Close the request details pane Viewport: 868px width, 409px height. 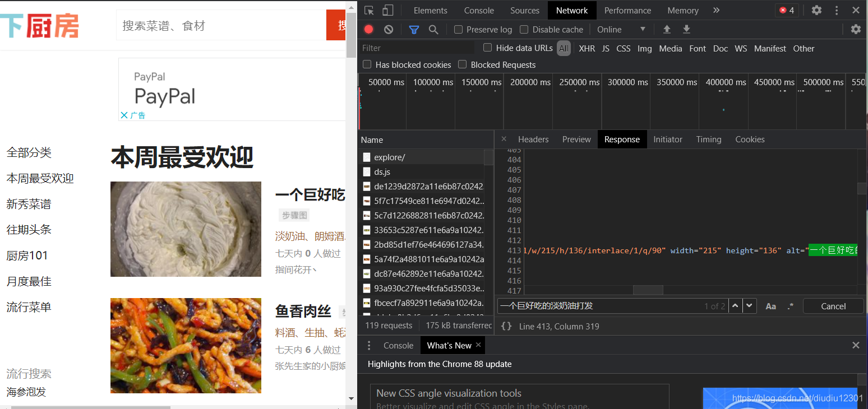[504, 139]
